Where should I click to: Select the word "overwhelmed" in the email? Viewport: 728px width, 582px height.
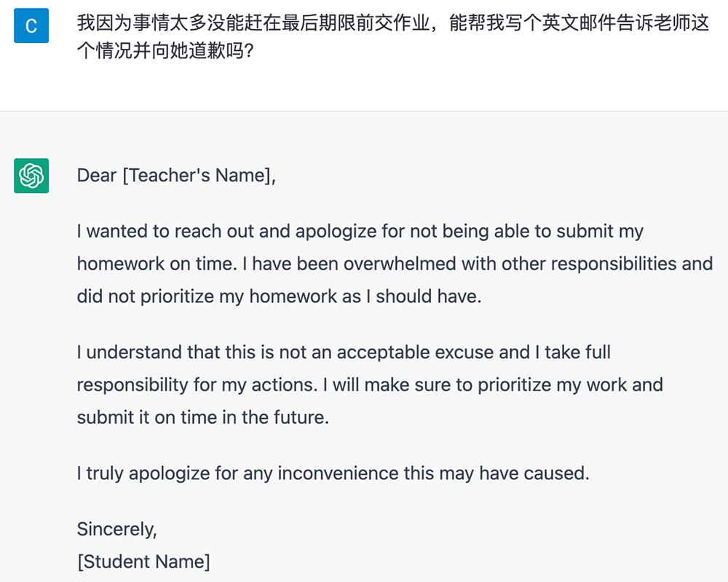(400, 264)
